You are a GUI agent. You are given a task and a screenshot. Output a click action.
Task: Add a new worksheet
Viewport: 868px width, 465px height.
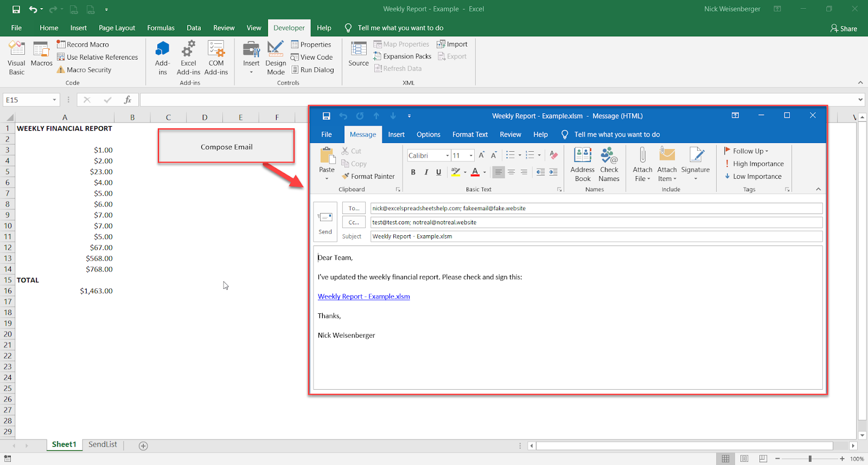pyautogui.click(x=143, y=445)
